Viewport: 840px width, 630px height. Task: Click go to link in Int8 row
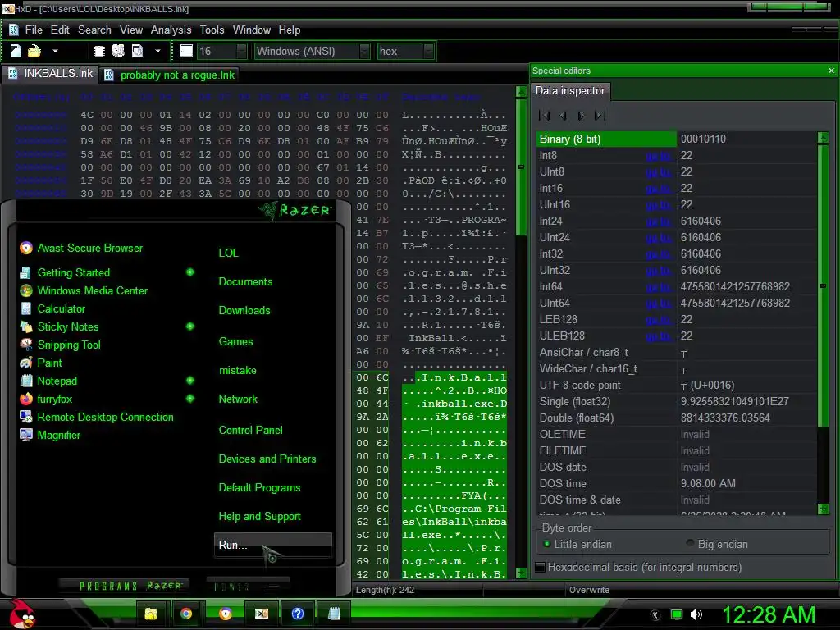click(x=659, y=156)
